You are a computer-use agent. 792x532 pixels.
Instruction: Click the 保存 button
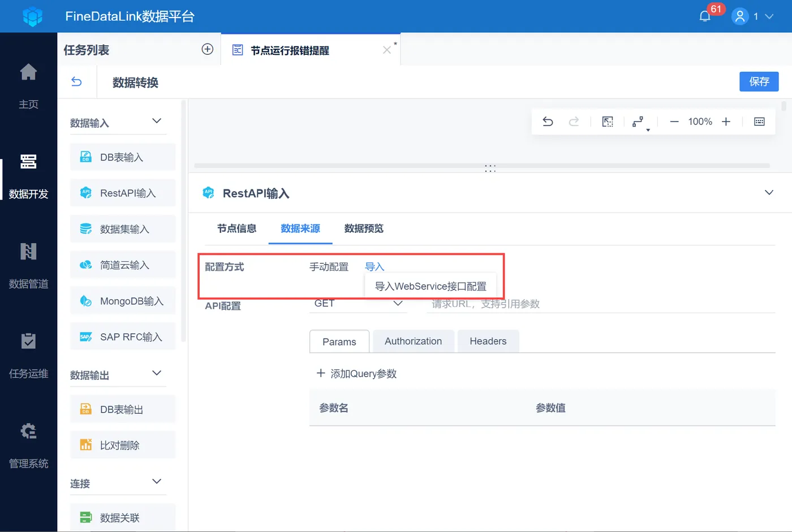click(759, 81)
